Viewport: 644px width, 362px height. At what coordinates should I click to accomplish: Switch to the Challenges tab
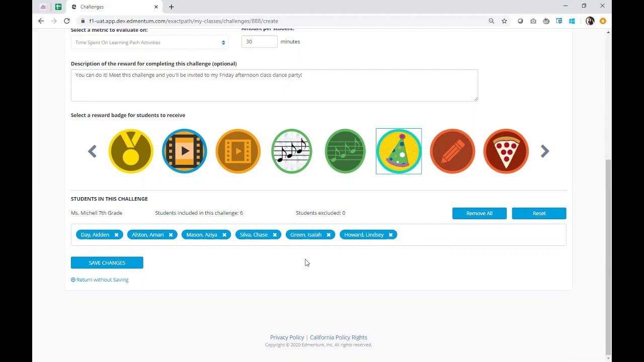[x=114, y=7]
